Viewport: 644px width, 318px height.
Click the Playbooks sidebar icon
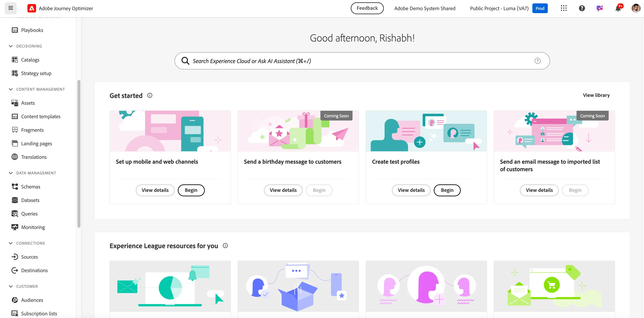coord(15,30)
